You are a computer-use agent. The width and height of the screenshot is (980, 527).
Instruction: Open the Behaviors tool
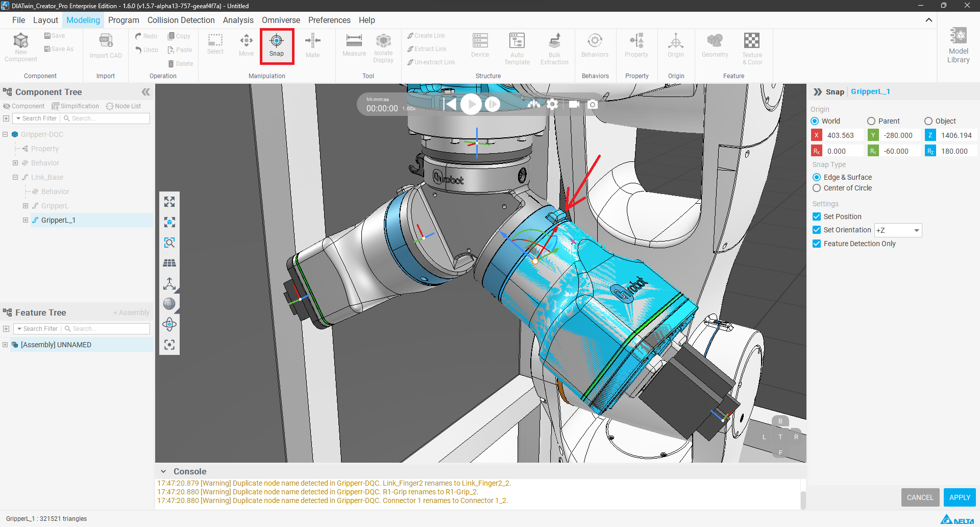click(595, 45)
